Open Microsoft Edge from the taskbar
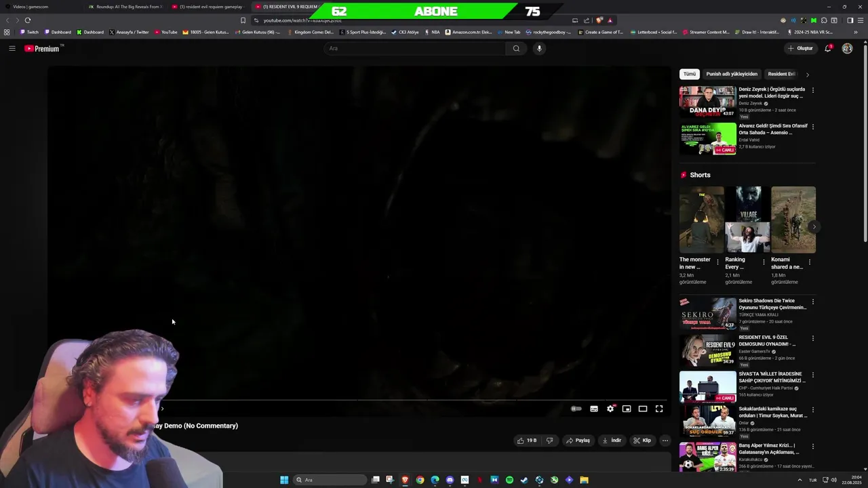Screen dimensions: 868x488 click(x=435, y=480)
